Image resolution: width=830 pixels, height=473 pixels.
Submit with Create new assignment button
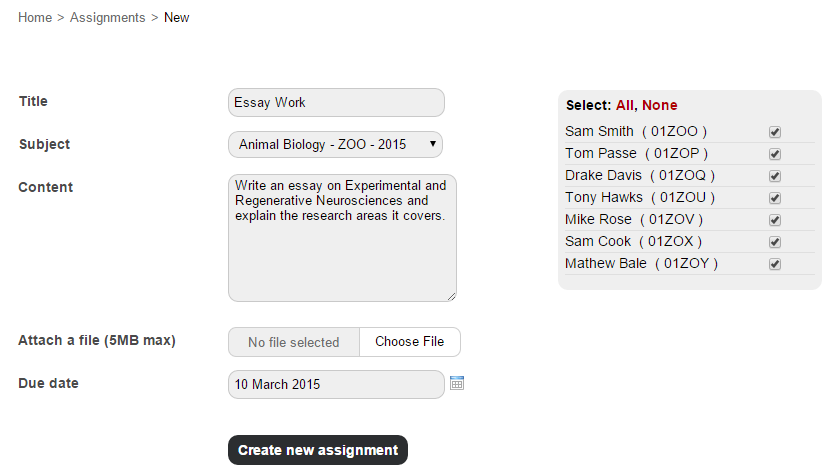pyautogui.click(x=318, y=450)
